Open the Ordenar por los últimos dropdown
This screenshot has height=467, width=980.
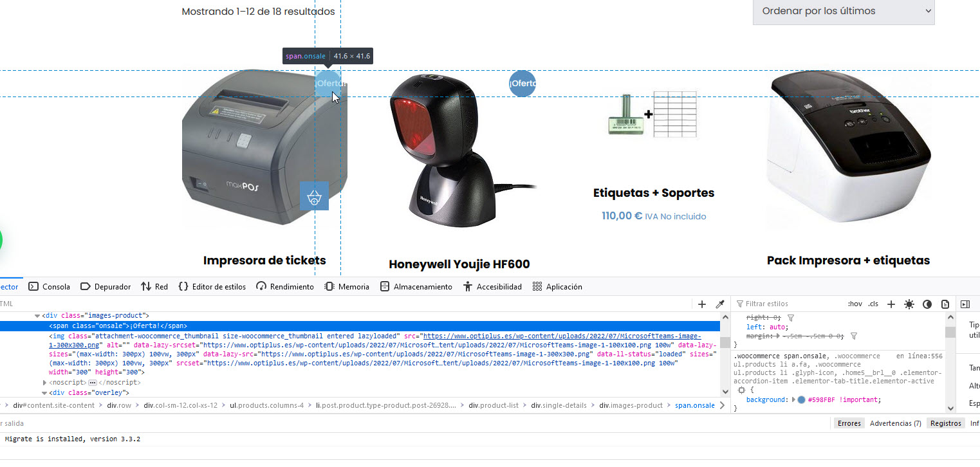(844, 11)
